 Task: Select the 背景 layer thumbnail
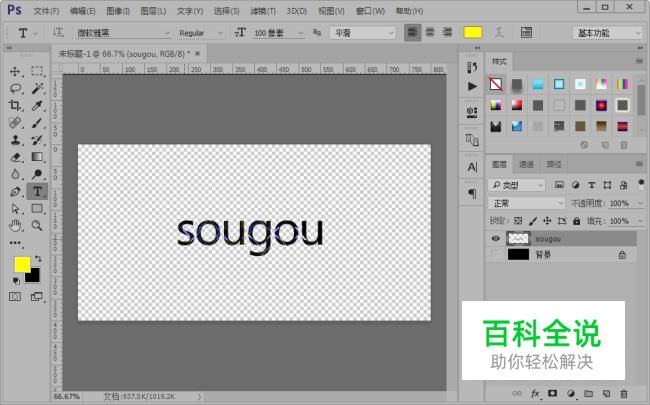pos(519,255)
